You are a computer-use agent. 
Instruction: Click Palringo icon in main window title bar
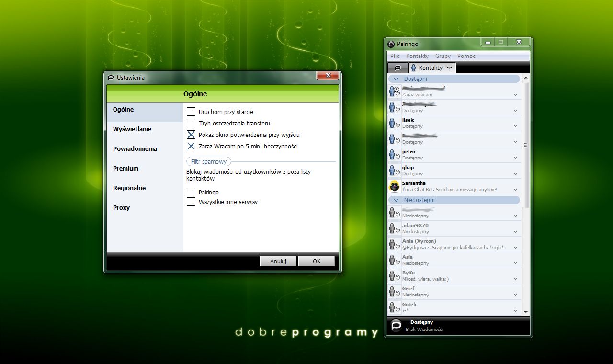coord(391,44)
